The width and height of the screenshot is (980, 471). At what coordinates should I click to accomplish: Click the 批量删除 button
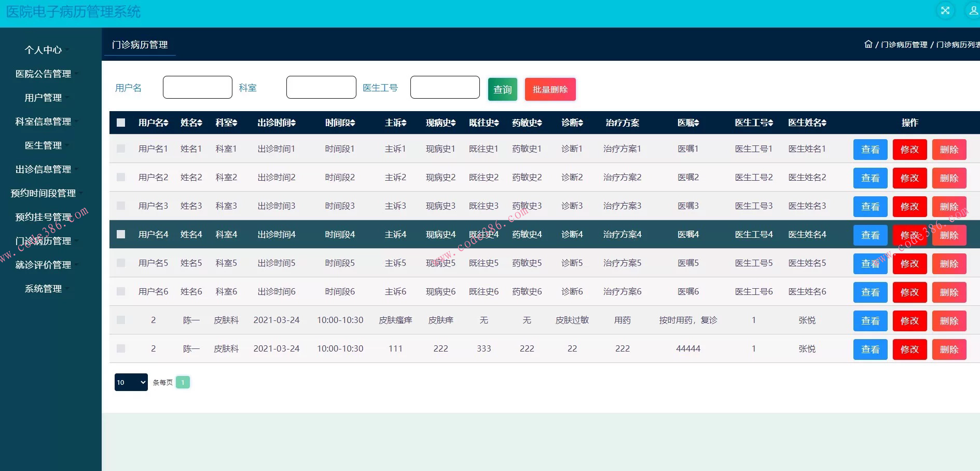pyautogui.click(x=550, y=89)
